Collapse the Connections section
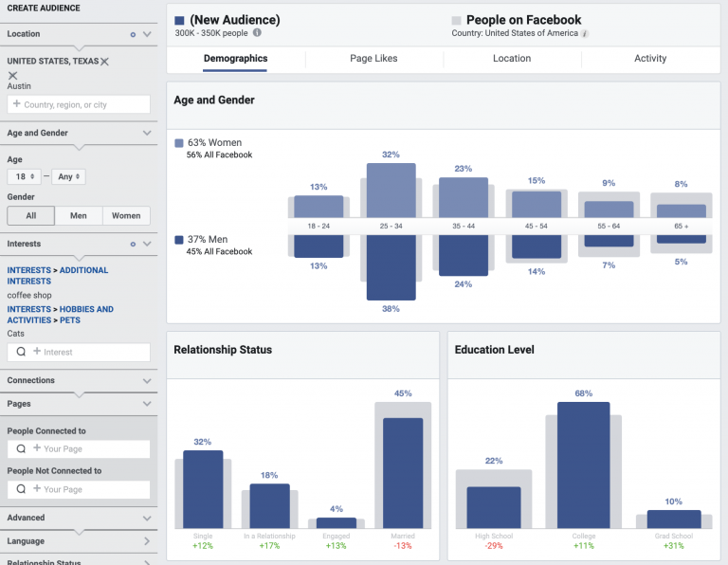Viewport: 728px width, 565px height. pyautogui.click(x=147, y=380)
